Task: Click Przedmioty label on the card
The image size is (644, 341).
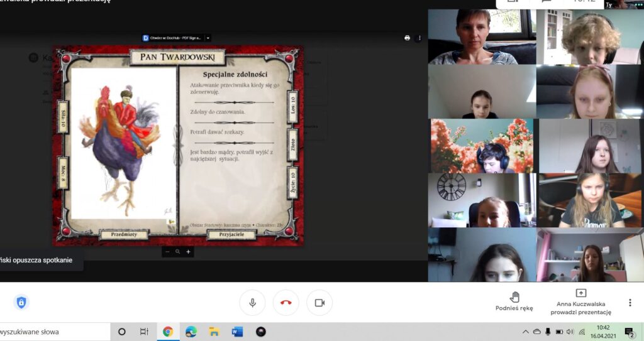Action: tap(124, 235)
